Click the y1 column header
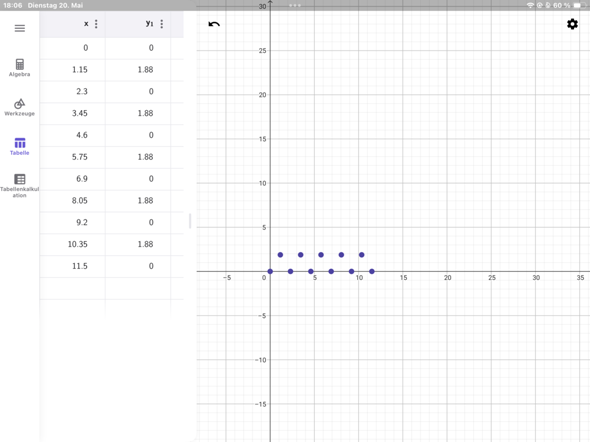Image resolution: width=590 pixels, height=442 pixels. (x=138, y=24)
